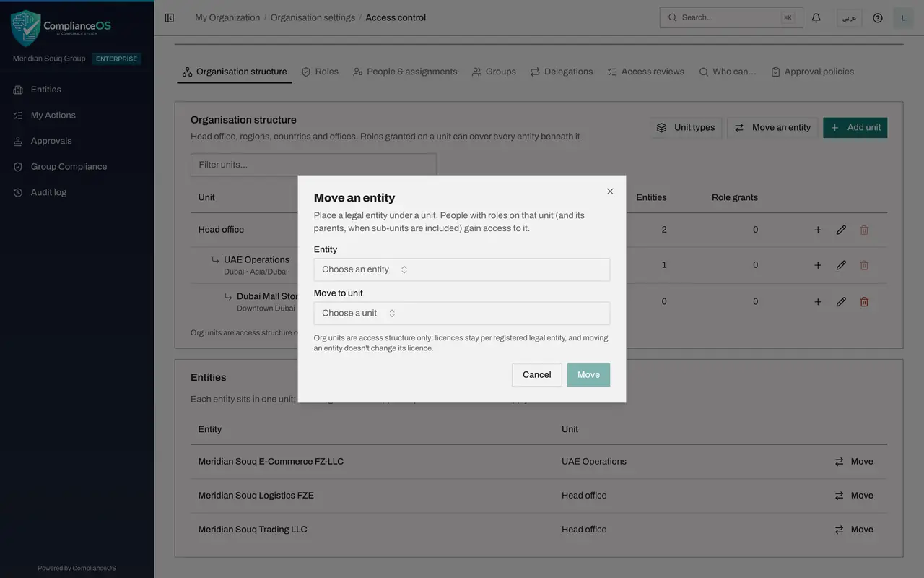Close the Move an entity dialog
Viewport: 924px width, 578px height.
pyautogui.click(x=610, y=191)
